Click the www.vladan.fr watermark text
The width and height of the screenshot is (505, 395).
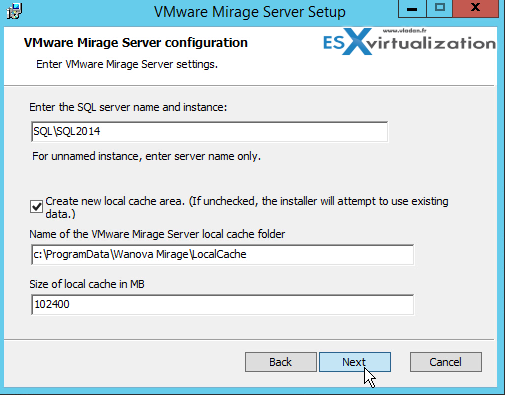tap(404, 30)
